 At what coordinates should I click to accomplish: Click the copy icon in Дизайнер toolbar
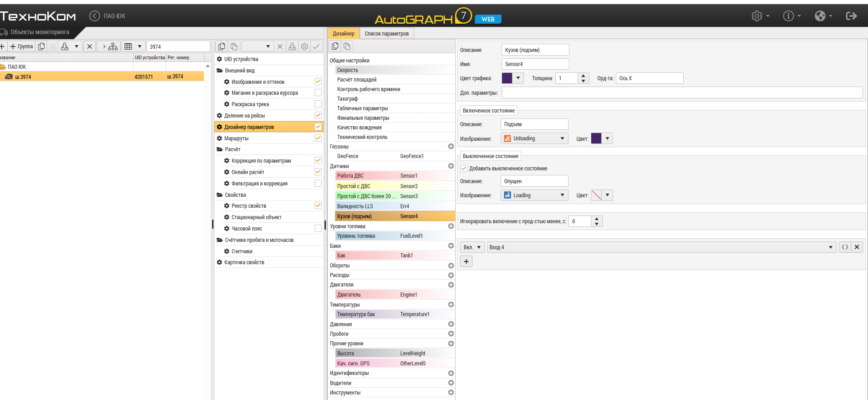335,46
